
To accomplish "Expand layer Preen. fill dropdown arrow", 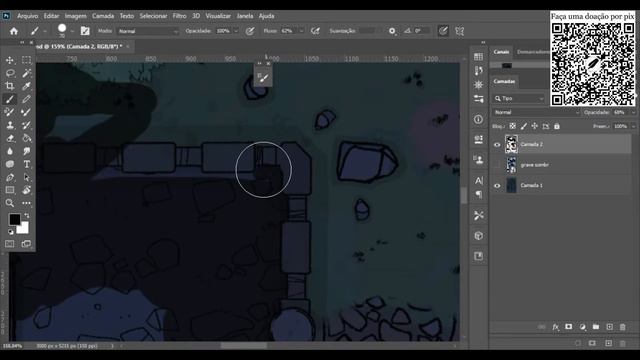I will click(633, 127).
